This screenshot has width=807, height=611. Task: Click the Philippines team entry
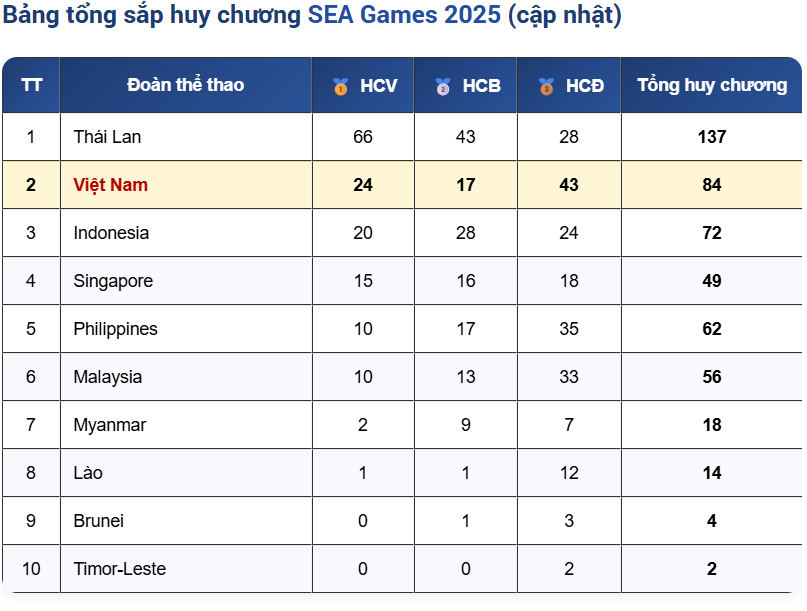pyautogui.click(x=115, y=329)
